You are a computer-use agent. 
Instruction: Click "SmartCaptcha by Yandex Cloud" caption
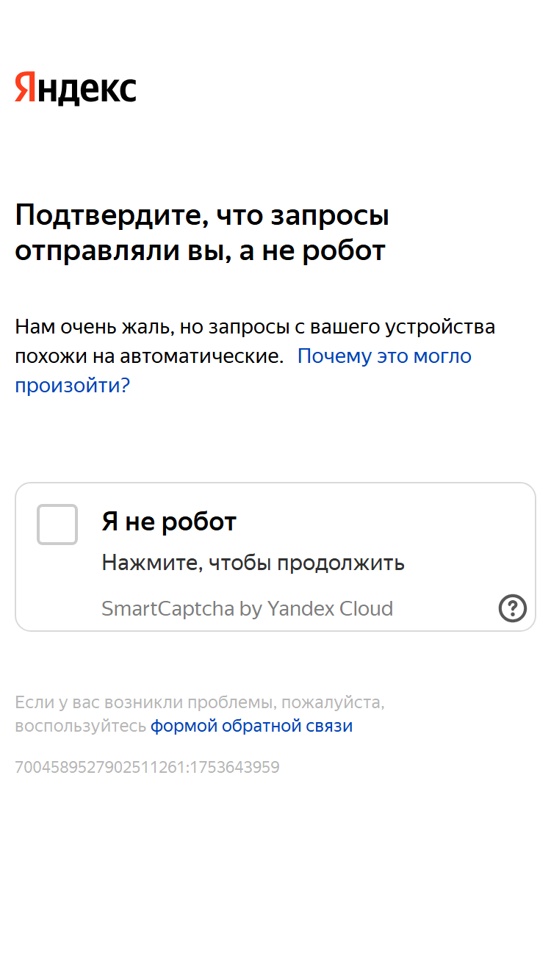[248, 609]
